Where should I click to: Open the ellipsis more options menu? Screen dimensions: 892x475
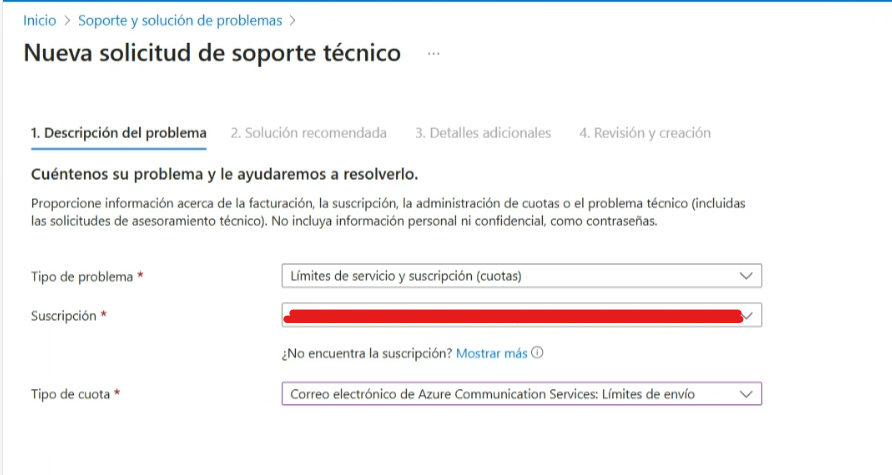coord(433,53)
